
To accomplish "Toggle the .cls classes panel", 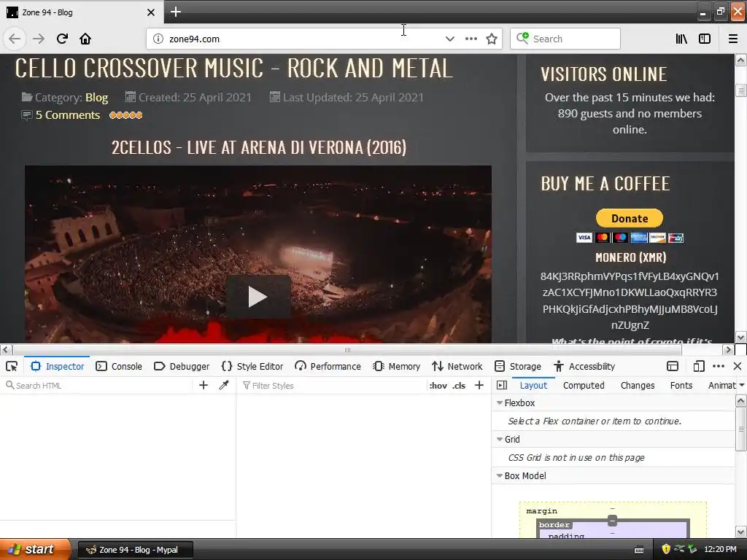I will coord(459,386).
